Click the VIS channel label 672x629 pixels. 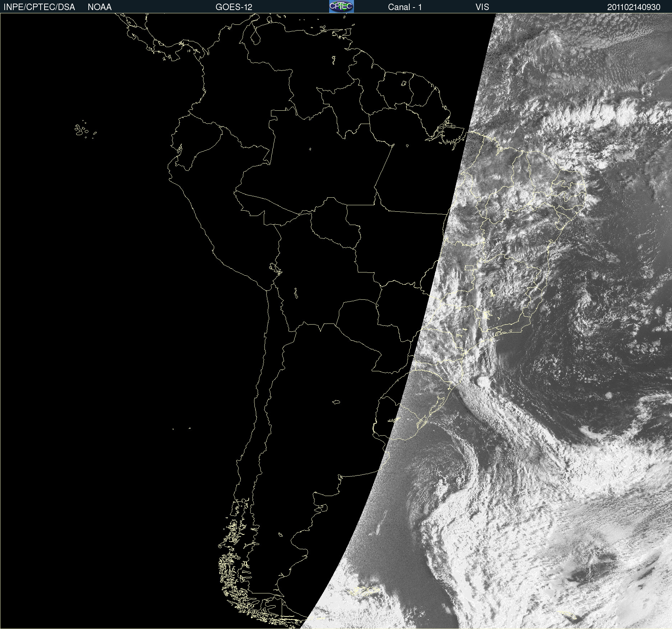coord(482,7)
